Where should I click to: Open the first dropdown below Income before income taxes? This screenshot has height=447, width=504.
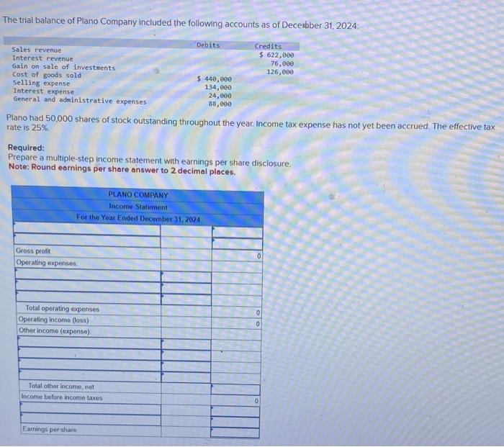[91, 408]
